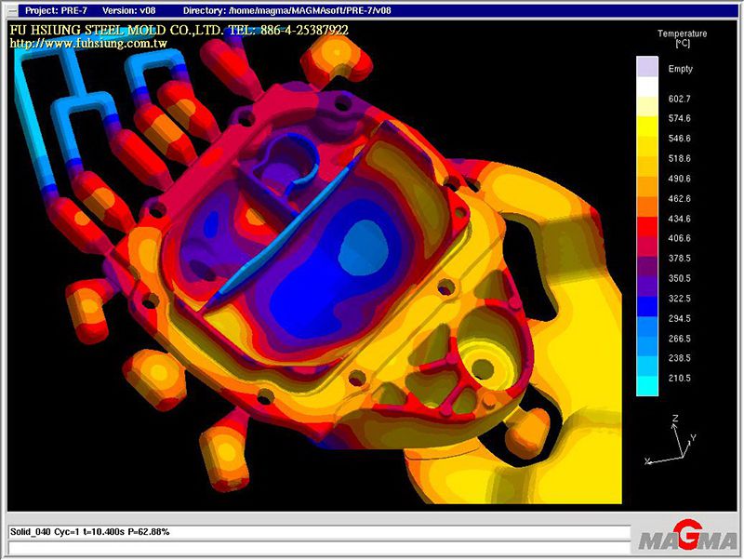Click the 322.5 blue legend band
This screenshot has height=560, width=744.
pyautogui.click(x=647, y=306)
